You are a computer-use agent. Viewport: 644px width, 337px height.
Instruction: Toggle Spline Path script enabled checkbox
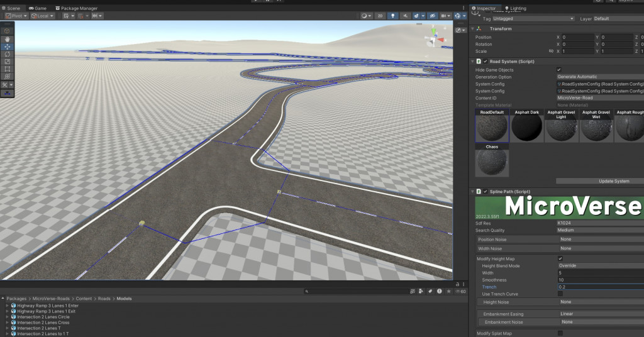pyautogui.click(x=485, y=191)
